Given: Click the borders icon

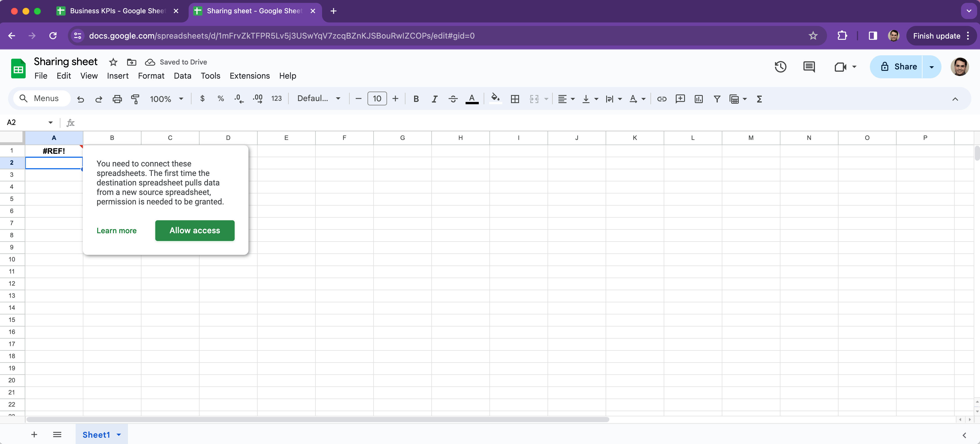Looking at the screenshot, I should 515,99.
